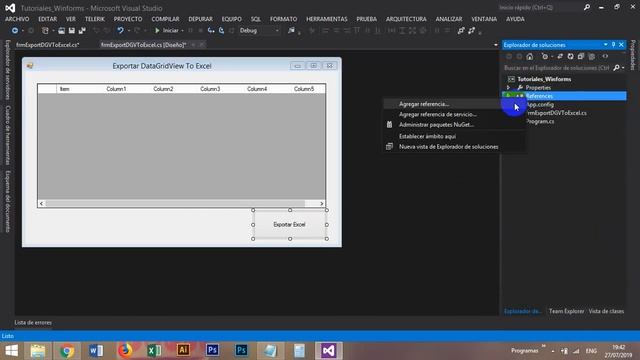Open Word from the taskbar
The width and height of the screenshot is (640, 360).
(x=96, y=351)
